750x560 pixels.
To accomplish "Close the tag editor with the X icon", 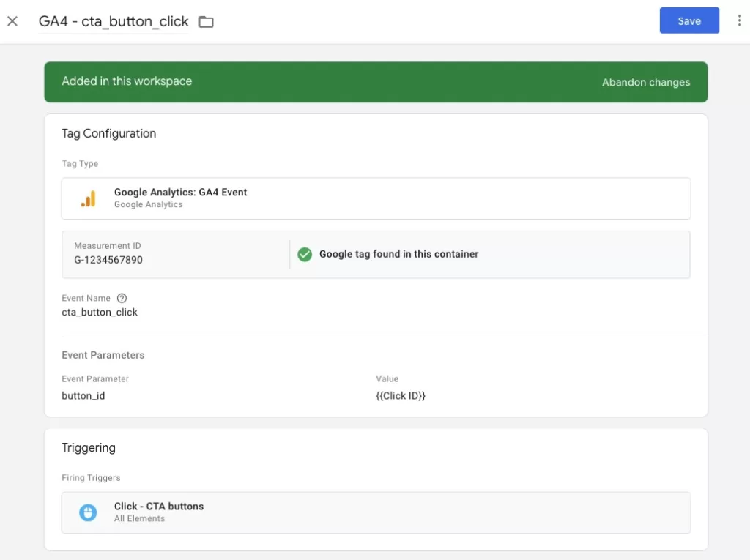I will (x=12, y=21).
